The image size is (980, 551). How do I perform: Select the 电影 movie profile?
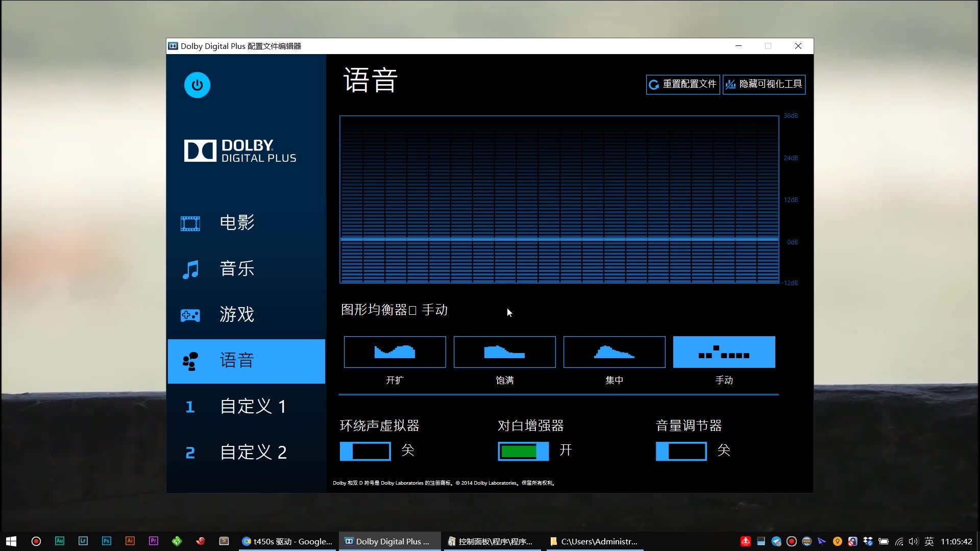(246, 223)
